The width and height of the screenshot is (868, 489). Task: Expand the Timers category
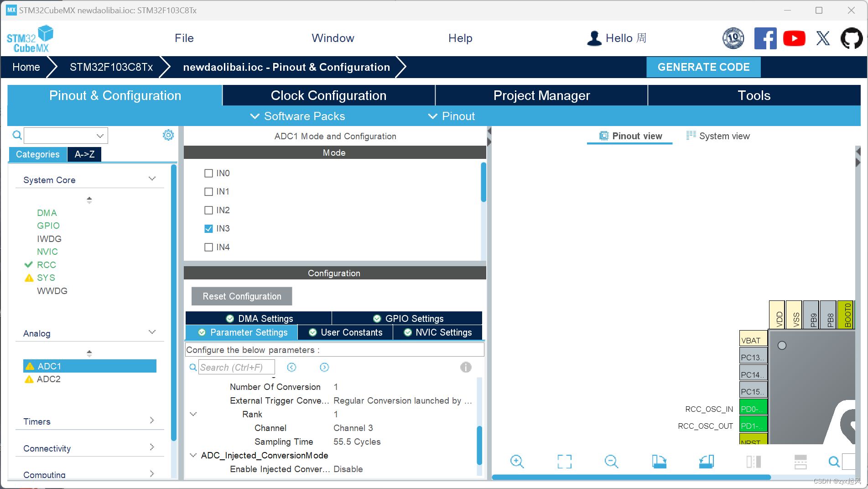point(152,420)
